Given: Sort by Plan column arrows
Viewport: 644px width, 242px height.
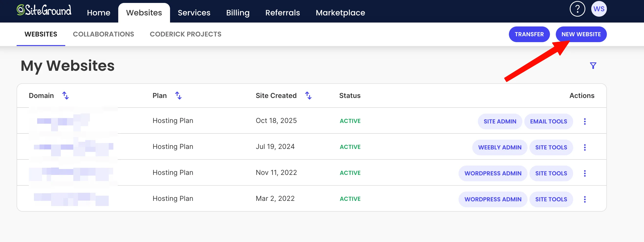Looking at the screenshot, I should tap(178, 96).
